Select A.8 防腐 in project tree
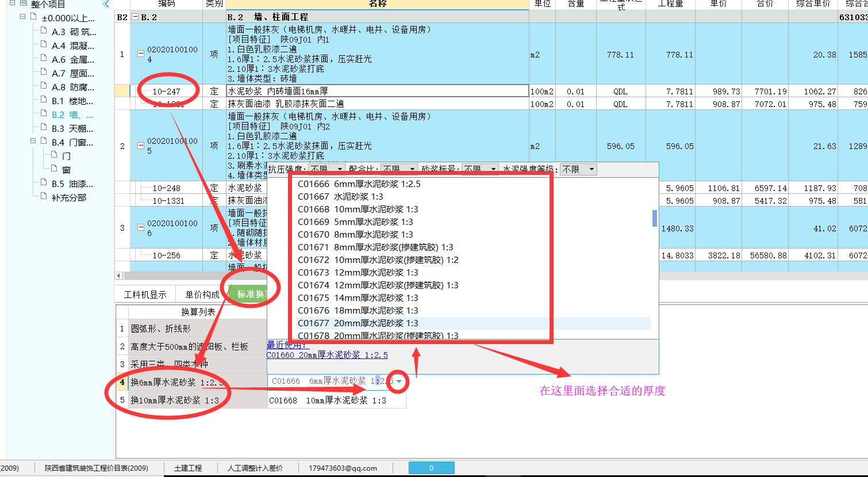 tap(73, 87)
